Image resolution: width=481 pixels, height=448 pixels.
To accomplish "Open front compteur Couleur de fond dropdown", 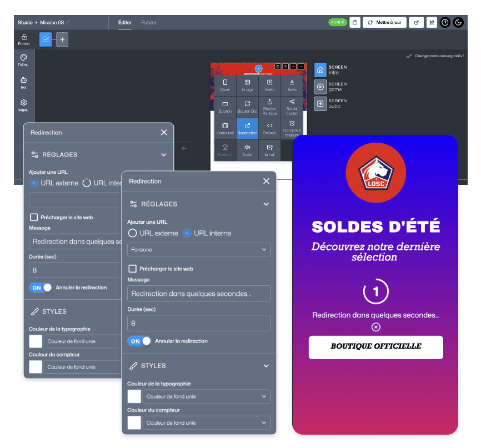I will (207, 423).
